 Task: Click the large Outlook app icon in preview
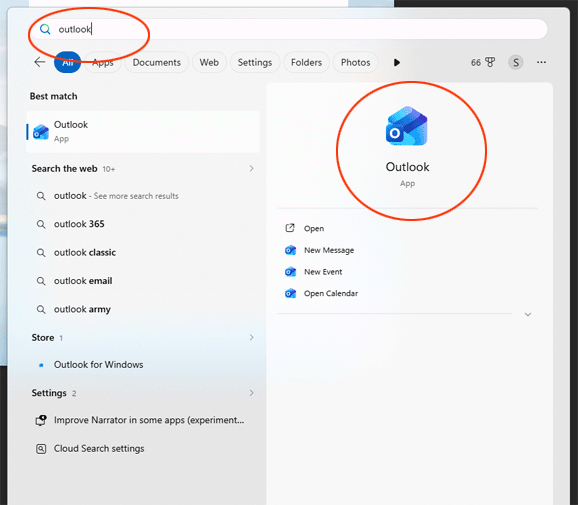(407, 126)
